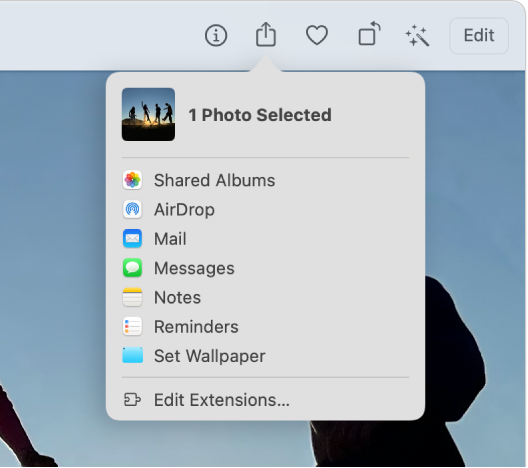The image size is (528, 468).
Task: Click the Share toolbar icon
Action: point(266,34)
